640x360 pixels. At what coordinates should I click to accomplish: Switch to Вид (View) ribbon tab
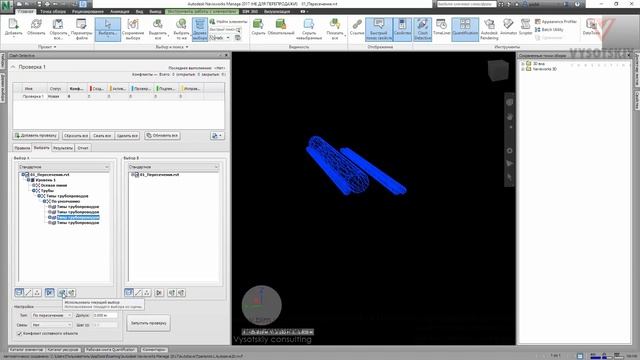tap(139, 11)
